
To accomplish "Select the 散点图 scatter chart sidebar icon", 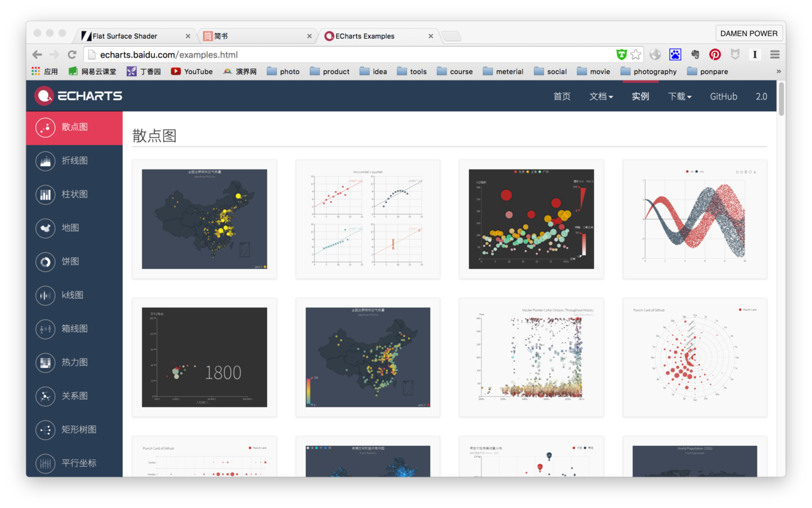I will [45, 128].
